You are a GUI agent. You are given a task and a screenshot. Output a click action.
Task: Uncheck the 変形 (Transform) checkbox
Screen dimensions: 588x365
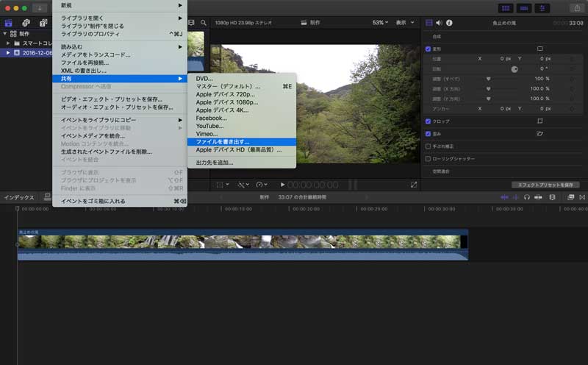429,49
